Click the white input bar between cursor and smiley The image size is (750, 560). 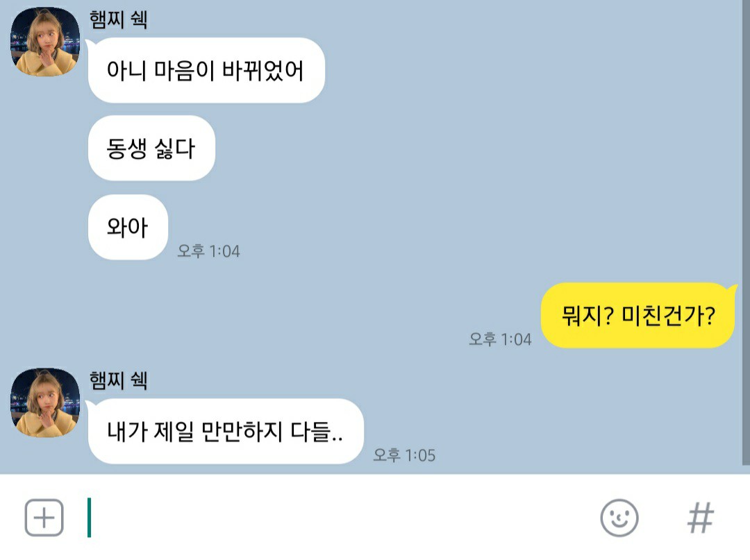[344, 518]
